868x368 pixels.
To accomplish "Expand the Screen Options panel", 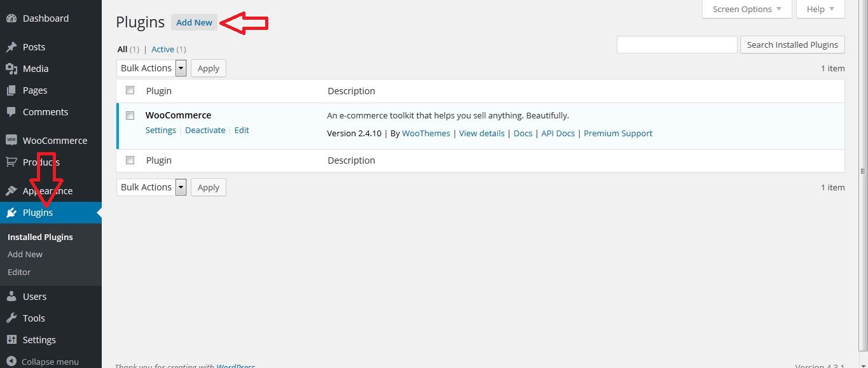I will [747, 9].
